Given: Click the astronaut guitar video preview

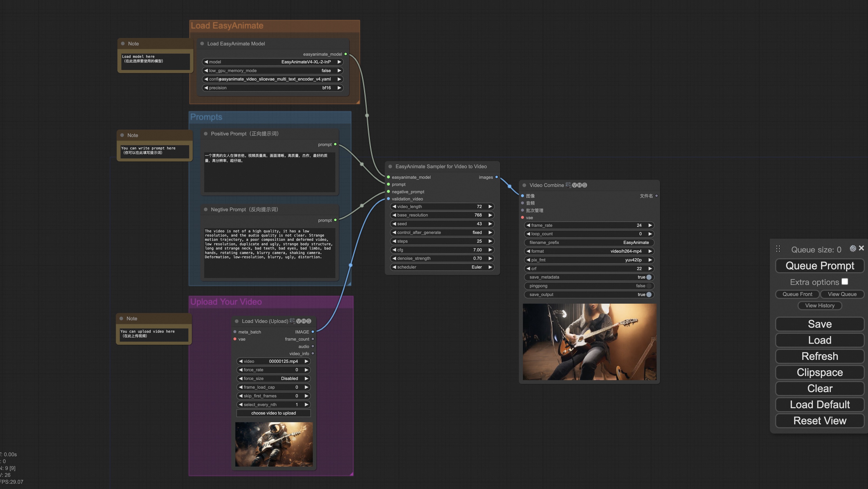Looking at the screenshot, I should pyautogui.click(x=274, y=444).
